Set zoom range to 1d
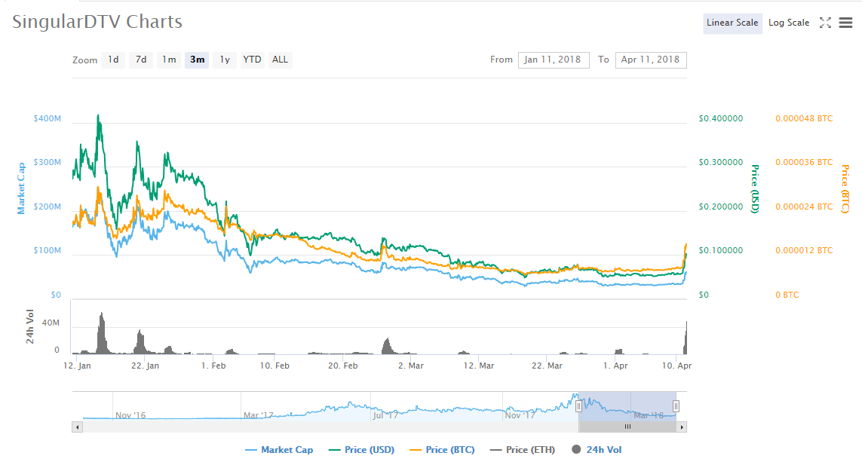This screenshot has height=462, width=868. pos(113,60)
